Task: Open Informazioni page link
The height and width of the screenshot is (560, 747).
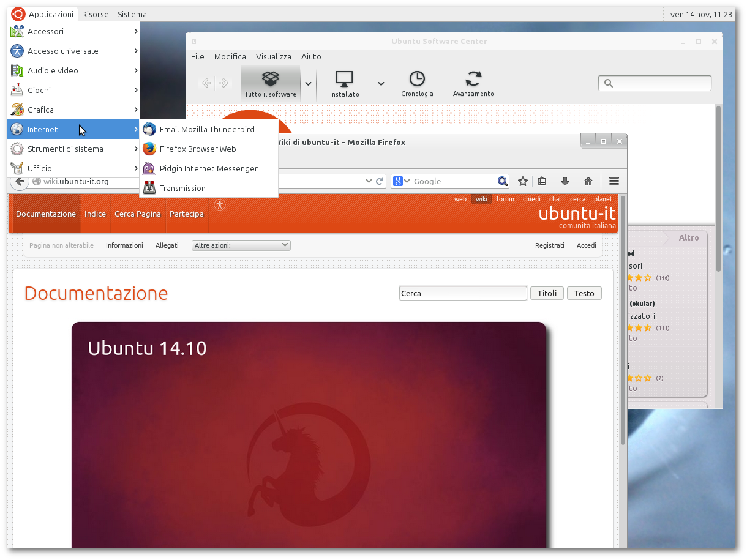Action: coord(124,245)
